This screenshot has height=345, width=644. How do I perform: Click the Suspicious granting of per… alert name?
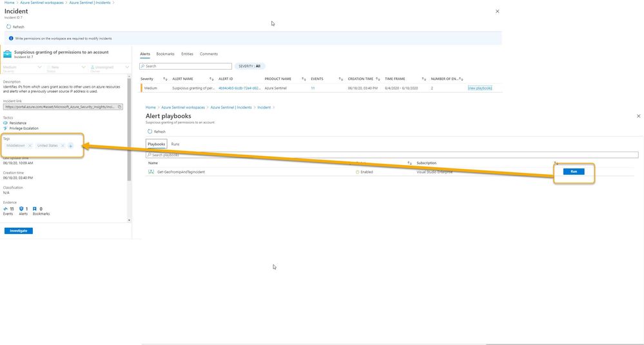pos(193,88)
